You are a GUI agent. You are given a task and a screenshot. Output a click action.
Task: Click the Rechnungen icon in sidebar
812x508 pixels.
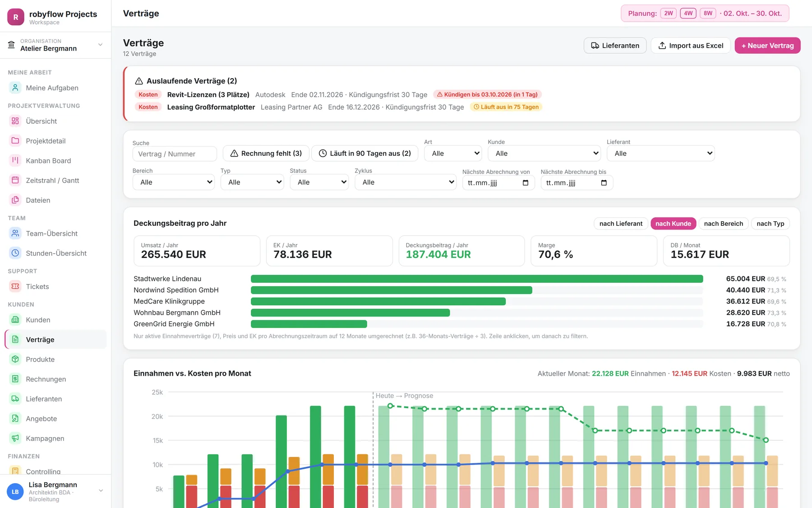click(x=15, y=379)
